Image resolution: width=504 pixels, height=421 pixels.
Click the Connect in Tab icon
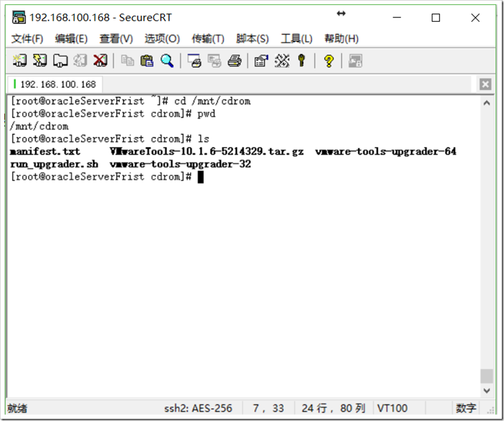[x=60, y=60]
